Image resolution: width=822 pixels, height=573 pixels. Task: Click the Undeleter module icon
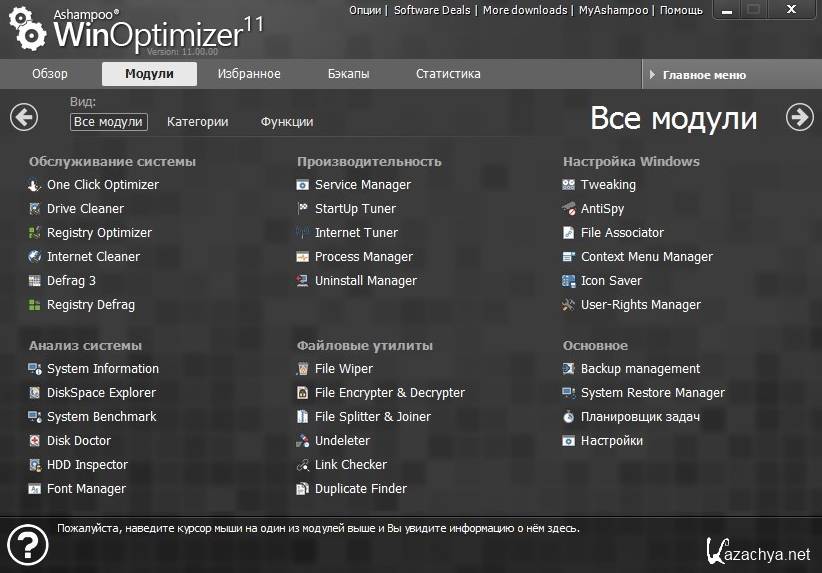point(303,441)
